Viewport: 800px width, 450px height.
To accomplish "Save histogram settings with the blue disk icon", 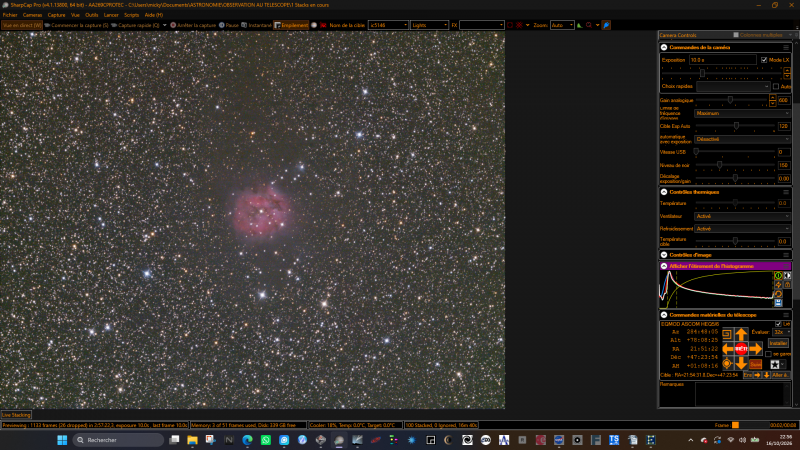I will click(778, 303).
